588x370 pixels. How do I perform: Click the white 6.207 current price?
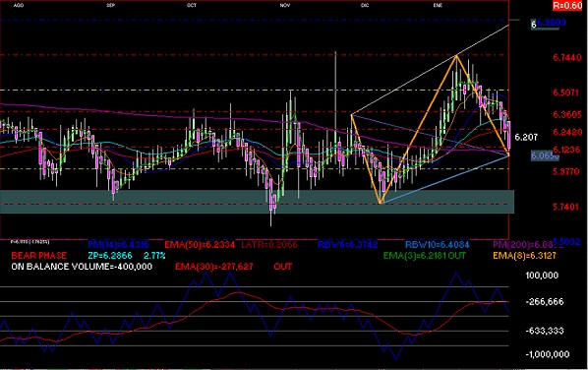(526, 138)
